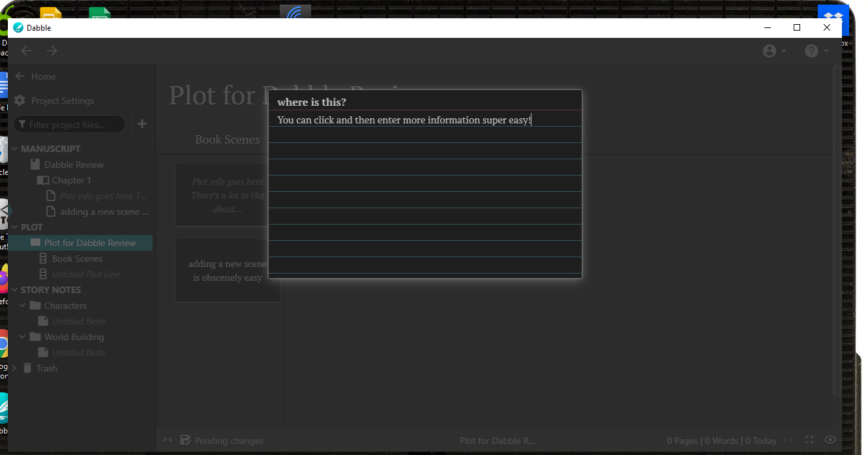The width and height of the screenshot is (868, 455).
Task: Collapse left sidebar from status bar
Action: [168, 440]
